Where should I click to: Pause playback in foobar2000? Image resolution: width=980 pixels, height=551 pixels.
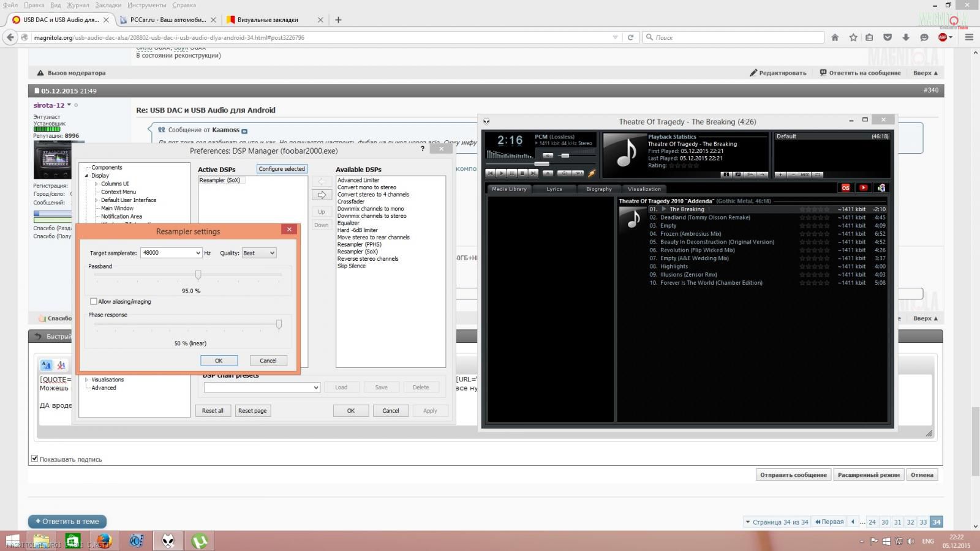(512, 173)
